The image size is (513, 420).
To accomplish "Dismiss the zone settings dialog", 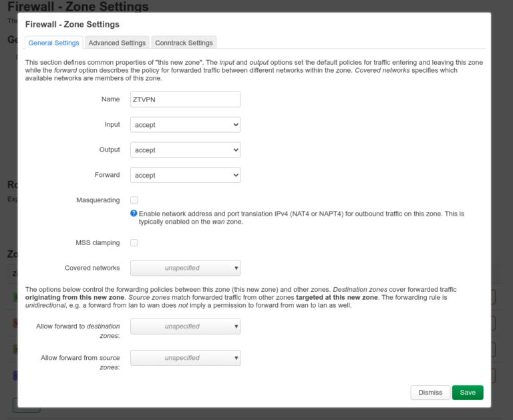I will 430,393.
